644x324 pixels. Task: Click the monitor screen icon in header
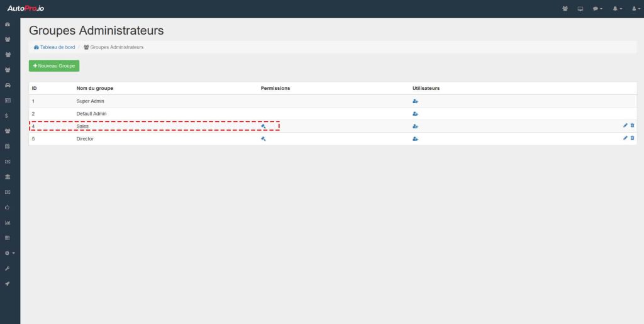[580, 9]
